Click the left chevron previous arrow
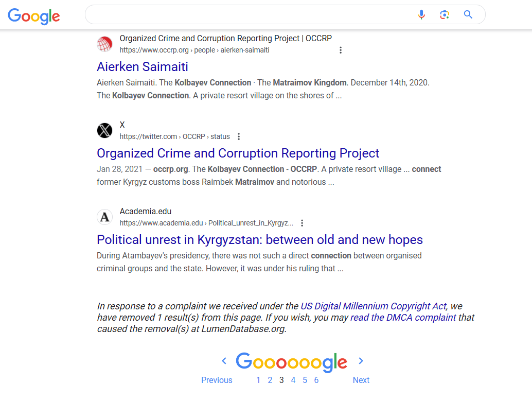Image resolution: width=532 pixels, height=401 pixels. (x=224, y=361)
